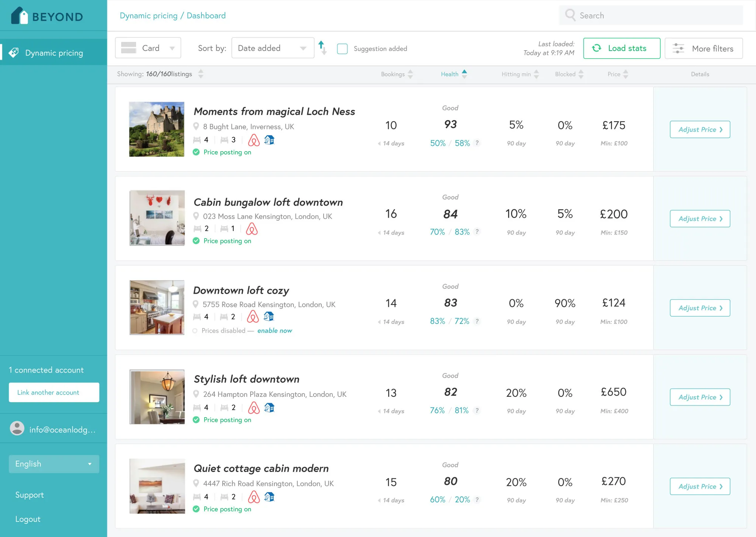The height and width of the screenshot is (537, 756).
Task: Open Quiet cottage cabin modern thumbnail
Action: 157,486
